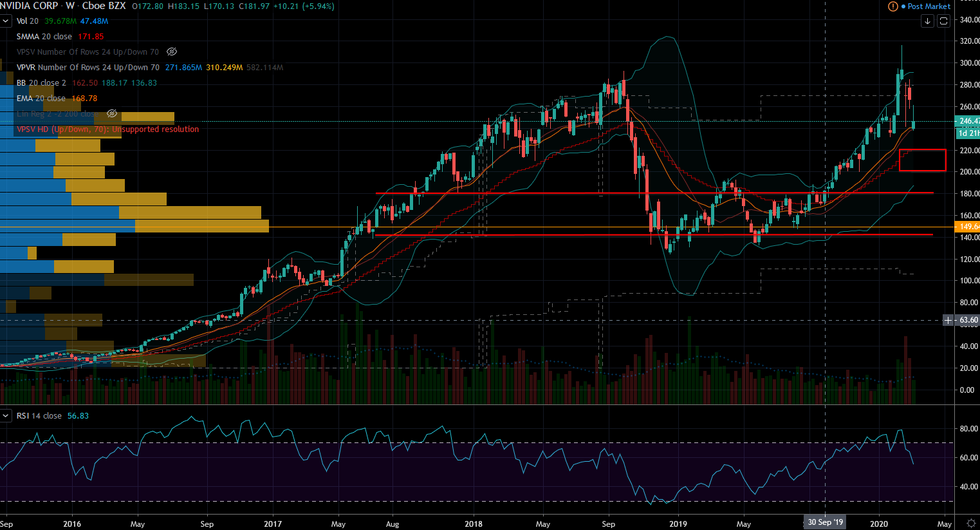Collapse the indicator legend chevron beside Vol
Viewport: 980px width, 530px height.
pos(6,21)
